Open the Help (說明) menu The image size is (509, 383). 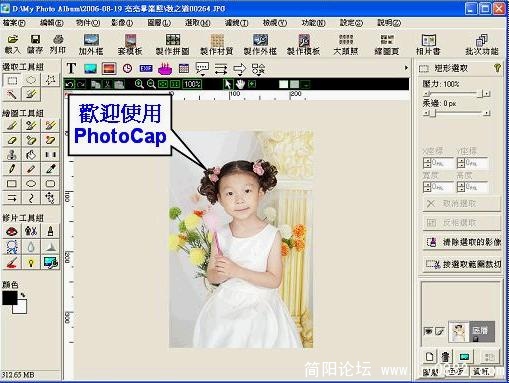(x=389, y=23)
